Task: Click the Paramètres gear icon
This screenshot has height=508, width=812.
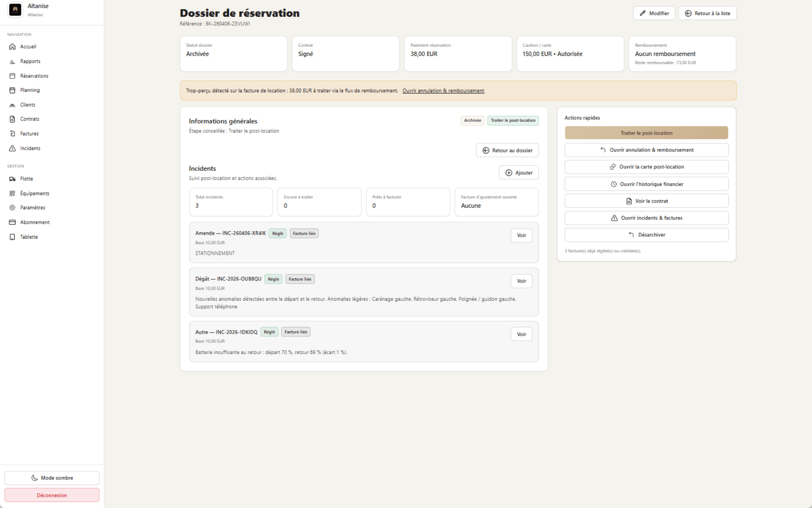Action: click(12, 208)
